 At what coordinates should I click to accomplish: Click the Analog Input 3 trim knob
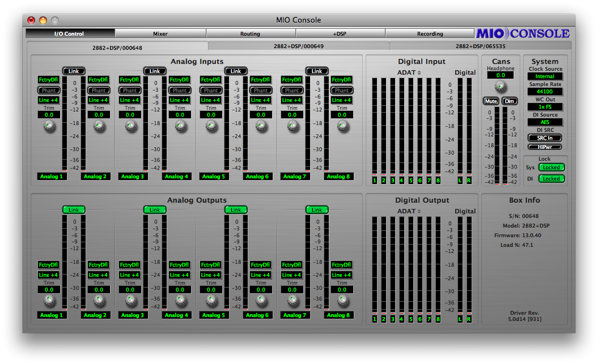tap(130, 126)
